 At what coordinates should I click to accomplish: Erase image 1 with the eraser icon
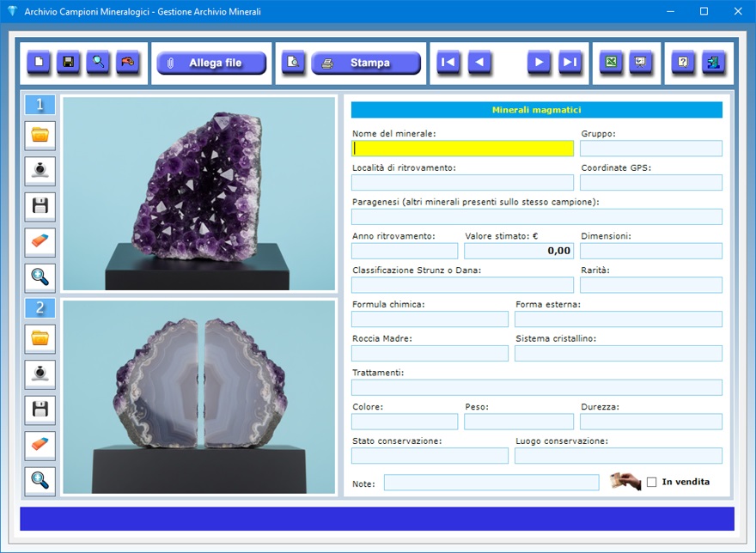40,242
